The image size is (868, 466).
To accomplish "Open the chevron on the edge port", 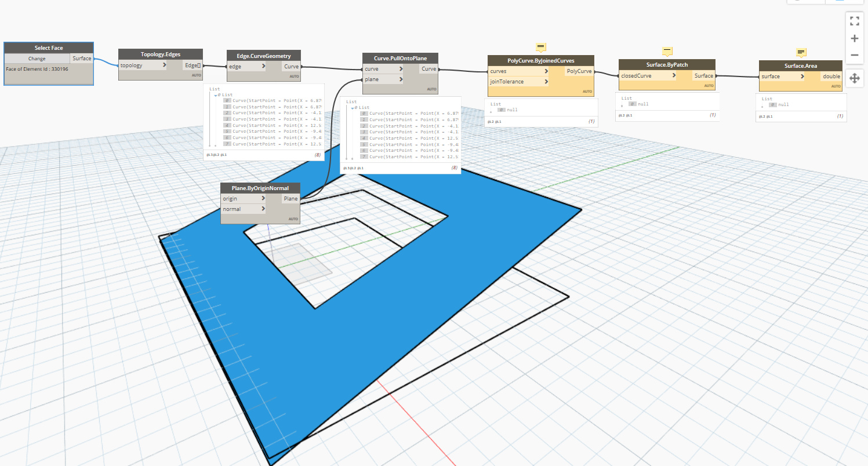I will [x=264, y=67].
